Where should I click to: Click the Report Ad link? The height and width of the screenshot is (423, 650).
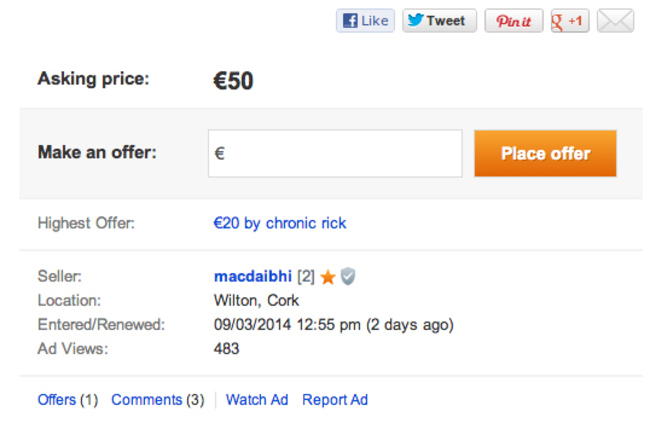[335, 400]
